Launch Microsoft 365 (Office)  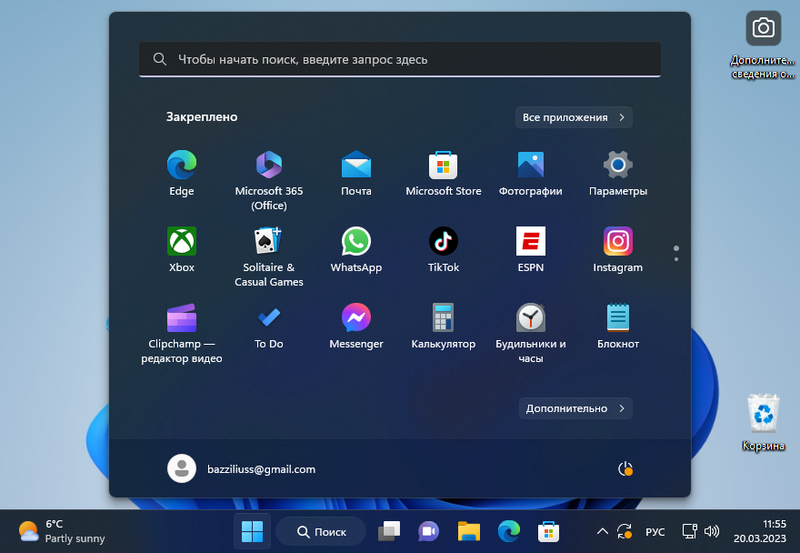tap(269, 180)
